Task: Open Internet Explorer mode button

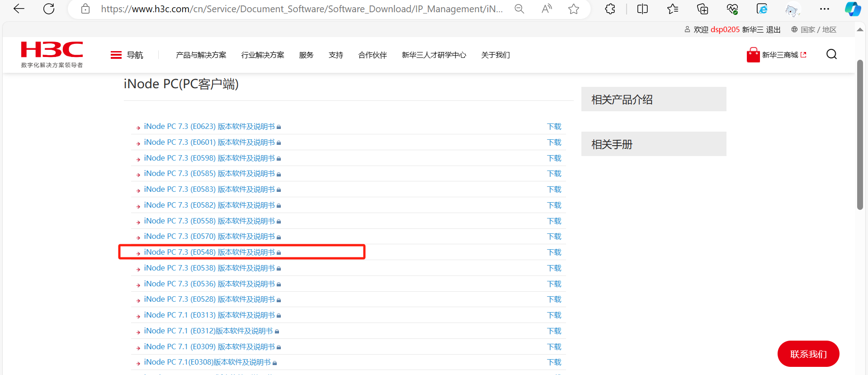Action: 762,9
